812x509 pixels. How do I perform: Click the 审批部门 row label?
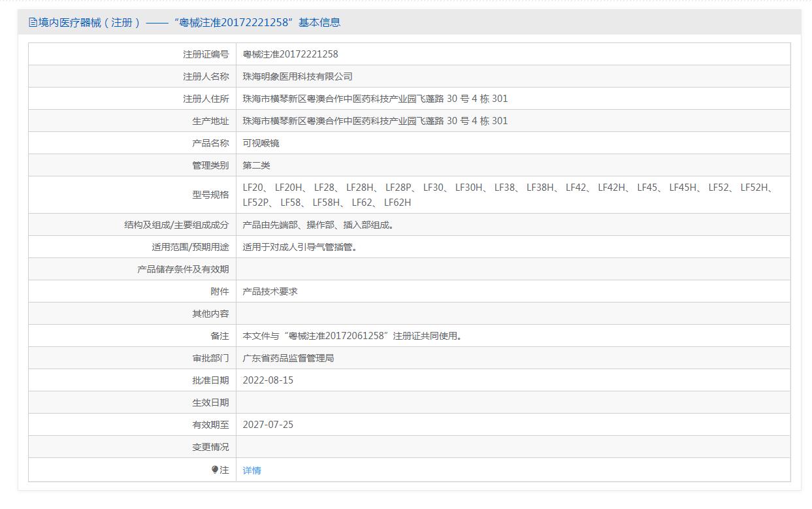tap(210, 358)
